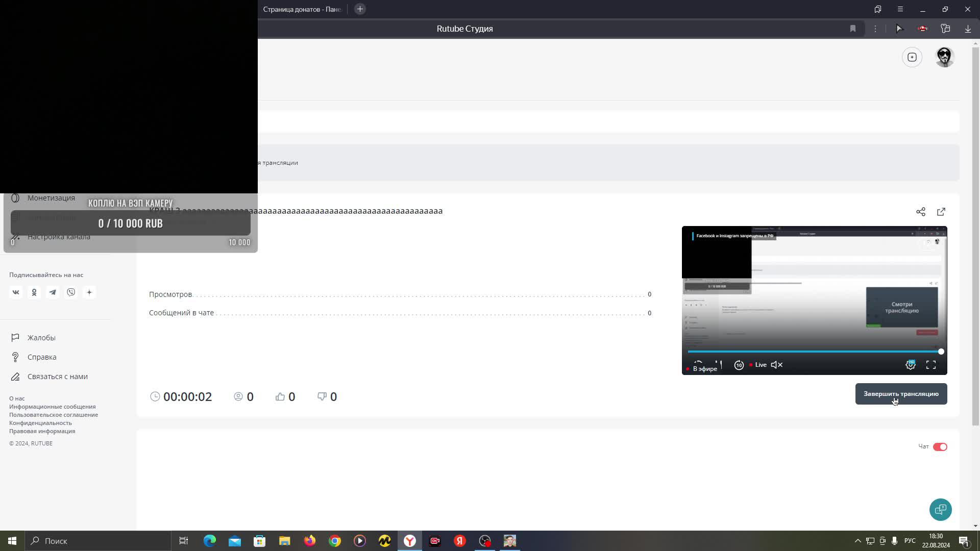
Task: Show hidden system tray icons chevron
Action: click(857, 541)
